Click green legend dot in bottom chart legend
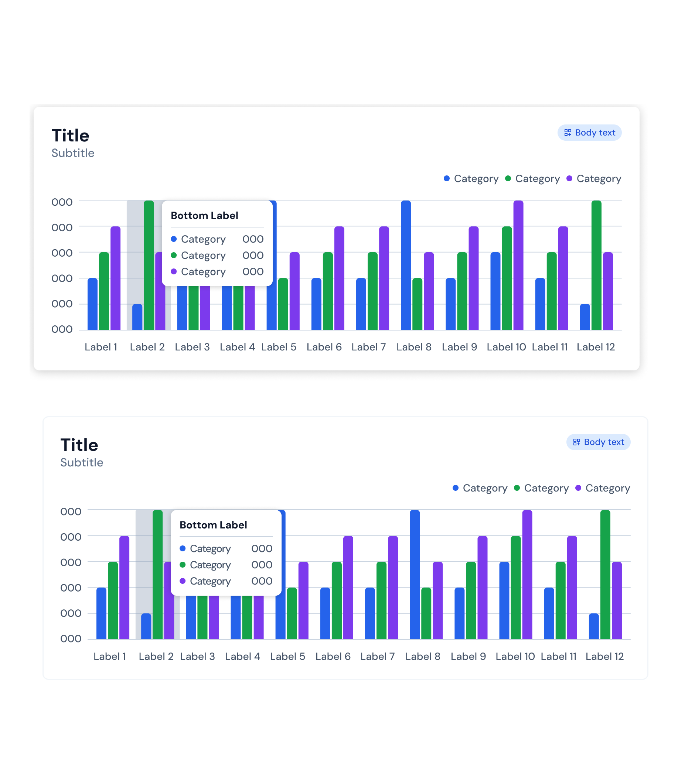This screenshot has width=678, height=784. pyautogui.click(x=517, y=488)
